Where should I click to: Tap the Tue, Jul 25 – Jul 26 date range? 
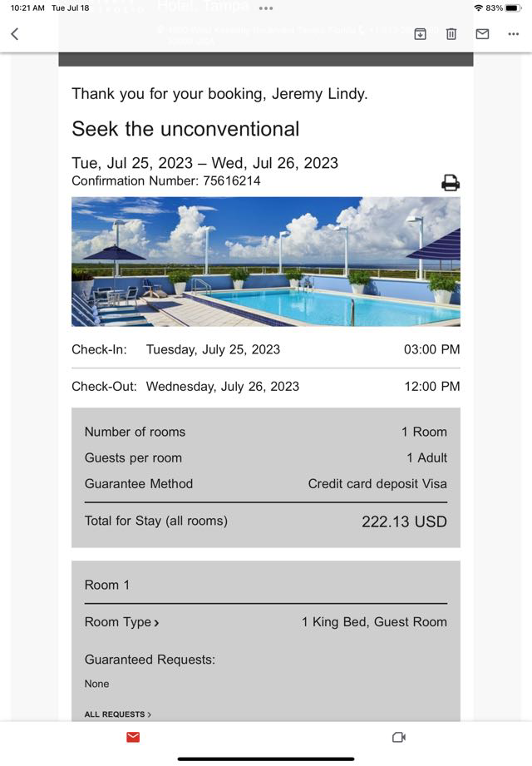pos(204,163)
